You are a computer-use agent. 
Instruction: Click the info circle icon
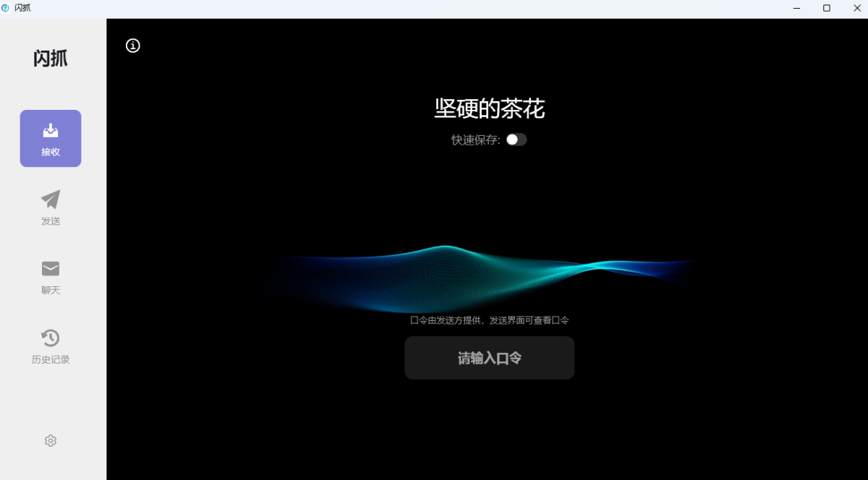[133, 46]
